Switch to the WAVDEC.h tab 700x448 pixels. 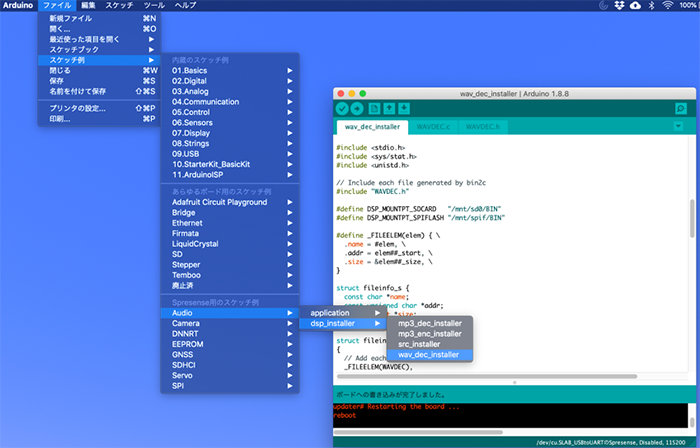point(484,128)
